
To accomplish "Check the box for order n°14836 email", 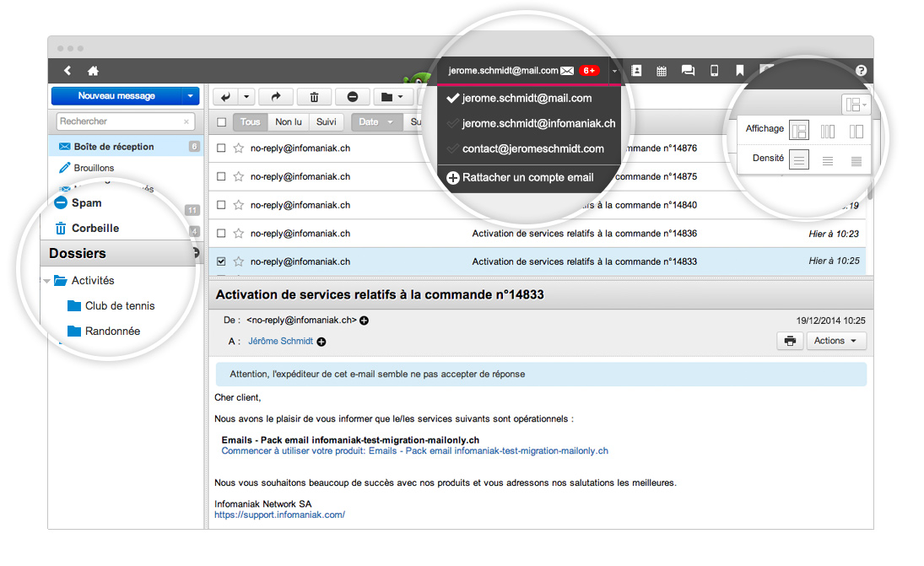I will 221,233.
